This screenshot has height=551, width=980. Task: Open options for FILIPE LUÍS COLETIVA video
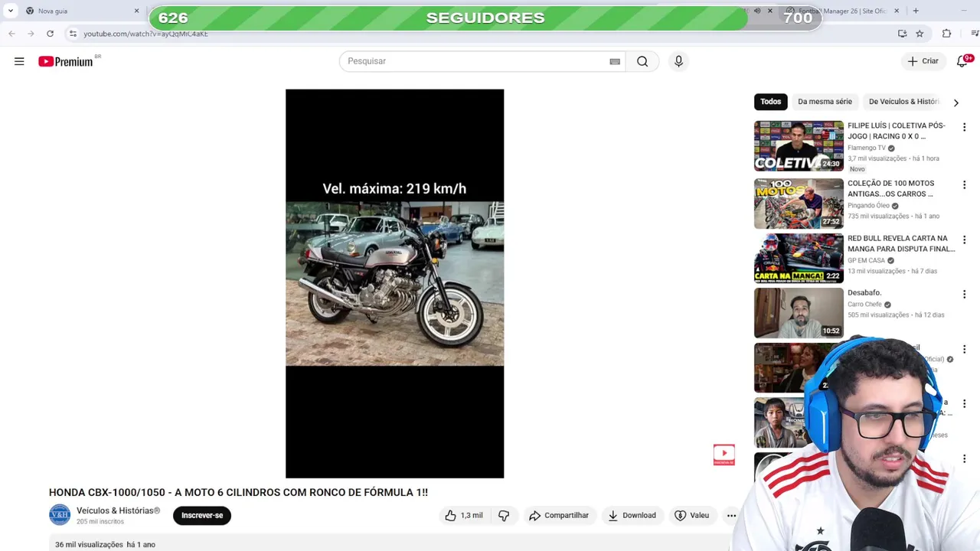click(x=964, y=127)
